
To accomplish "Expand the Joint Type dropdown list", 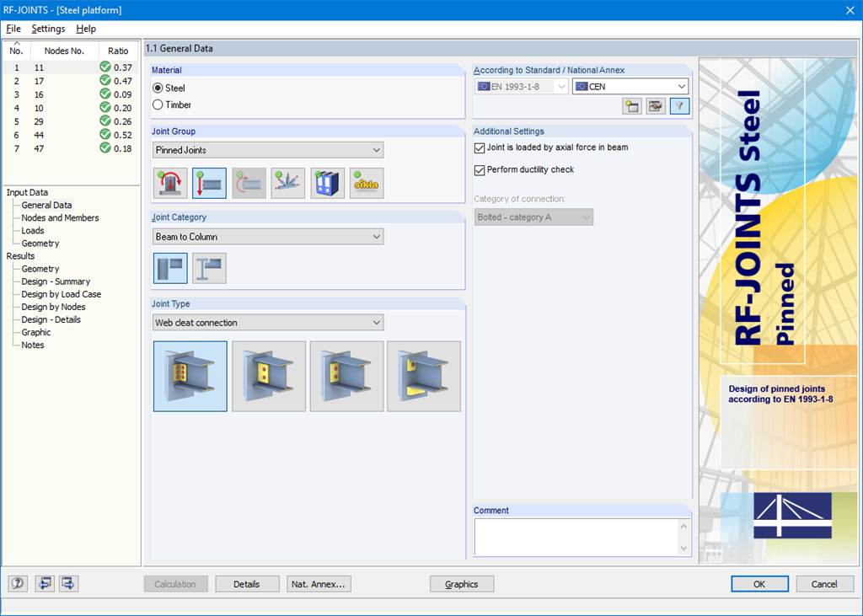I will coord(377,322).
